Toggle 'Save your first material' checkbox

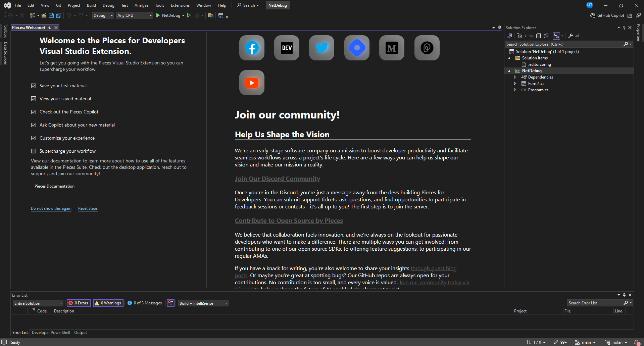(34, 86)
